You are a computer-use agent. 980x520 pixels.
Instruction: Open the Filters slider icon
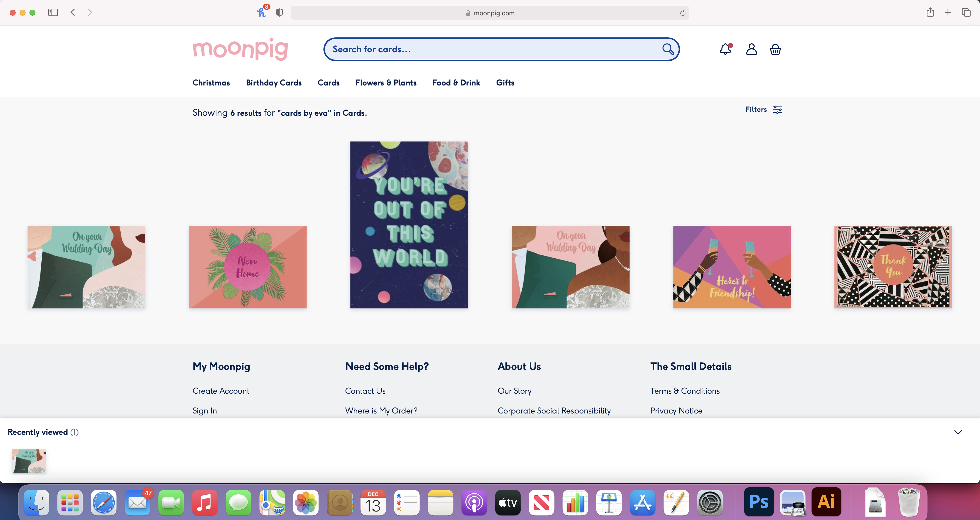pos(777,110)
